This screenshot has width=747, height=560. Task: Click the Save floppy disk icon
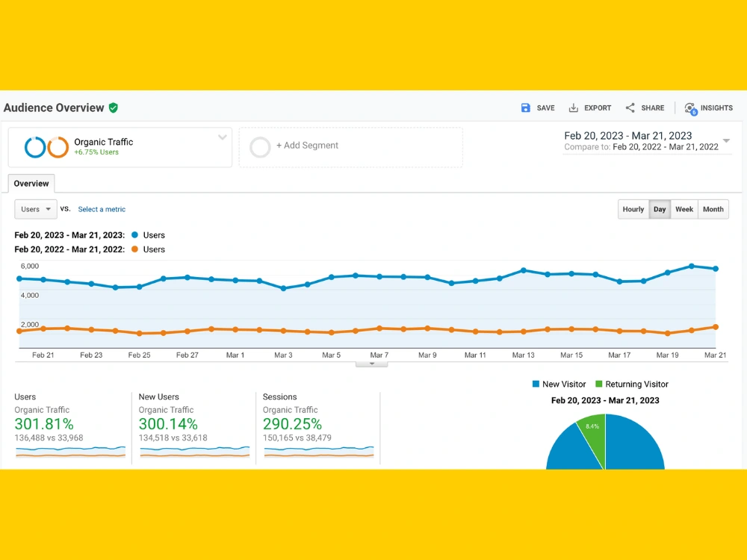coord(525,108)
